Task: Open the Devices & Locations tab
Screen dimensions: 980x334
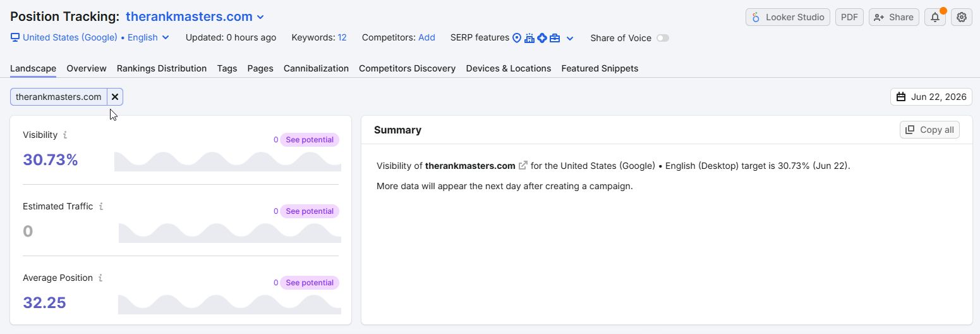Action: [x=509, y=68]
